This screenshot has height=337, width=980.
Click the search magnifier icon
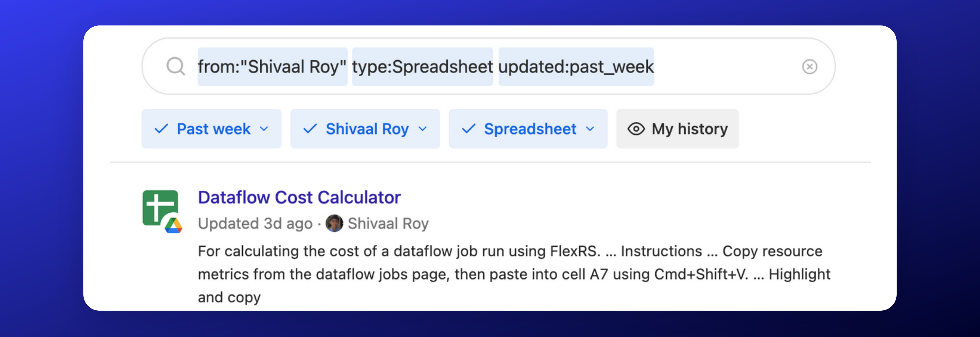175,67
